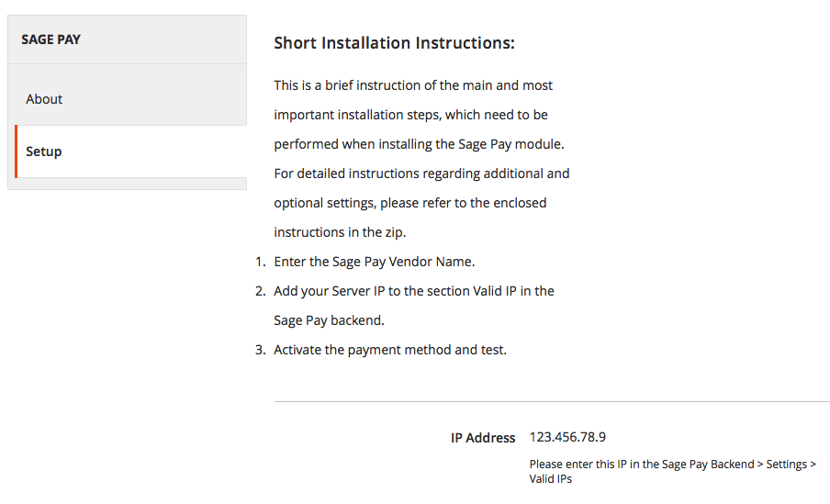Screen dimensions: 830x504
Task: Click step three, Activate the payment method
Action: click(390, 350)
